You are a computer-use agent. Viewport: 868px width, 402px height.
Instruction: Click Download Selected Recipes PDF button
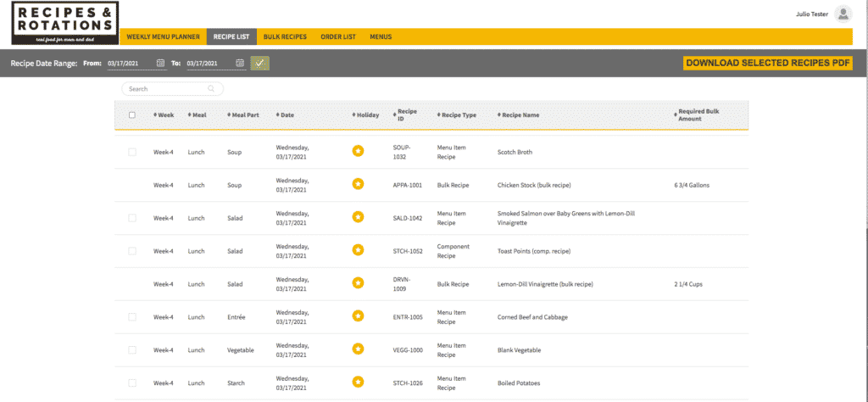(x=767, y=63)
